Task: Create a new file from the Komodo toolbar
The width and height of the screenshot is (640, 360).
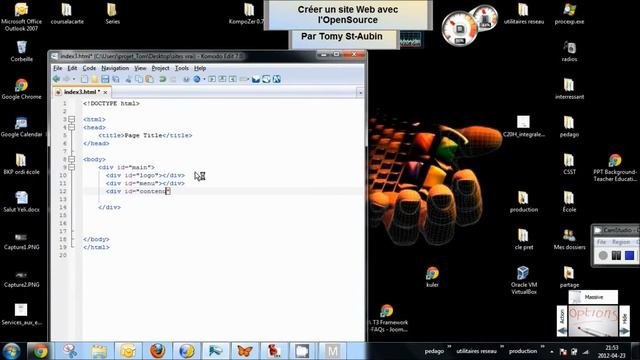Action: (84, 79)
